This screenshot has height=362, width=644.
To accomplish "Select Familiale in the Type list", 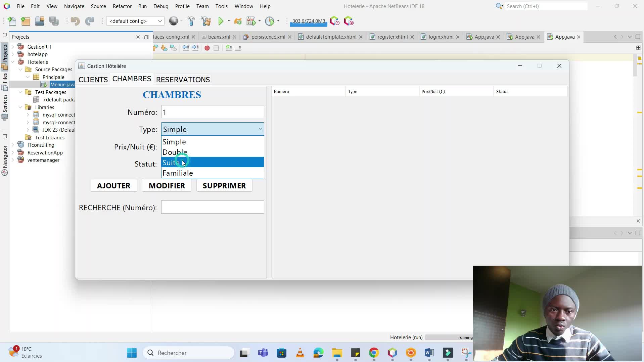I will coord(213,173).
